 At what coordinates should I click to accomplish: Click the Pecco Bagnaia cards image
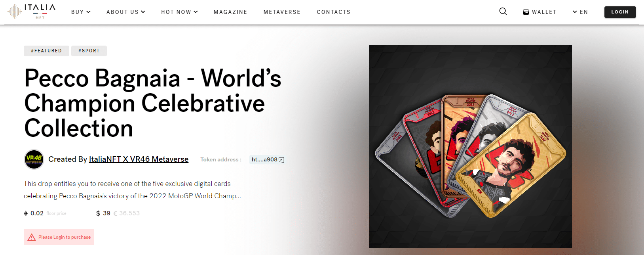coord(471,147)
